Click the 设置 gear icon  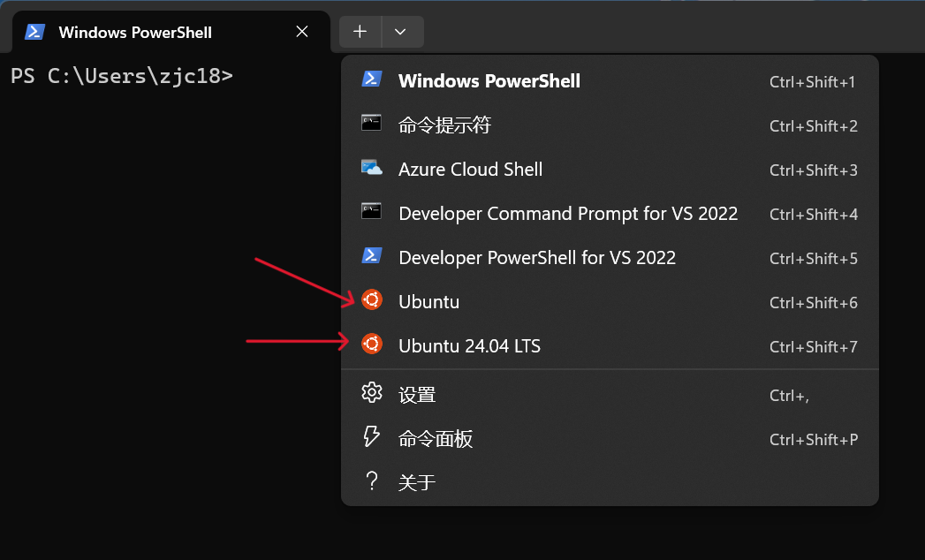[372, 393]
